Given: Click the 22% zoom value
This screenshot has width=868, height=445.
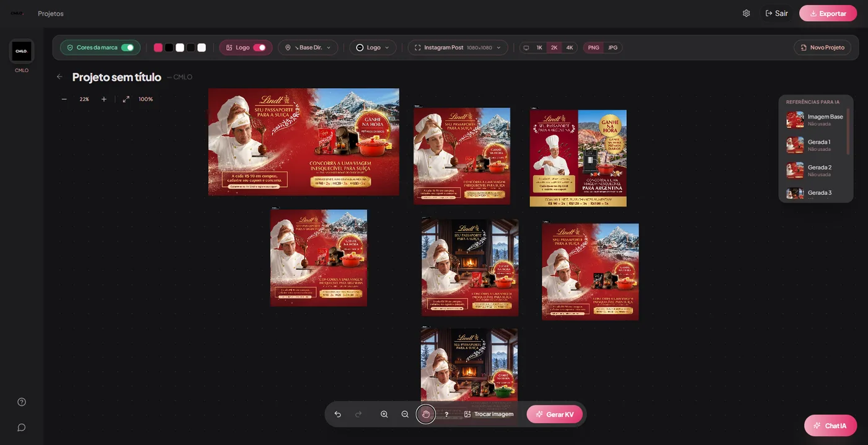Looking at the screenshot, I should pos(84,99).
